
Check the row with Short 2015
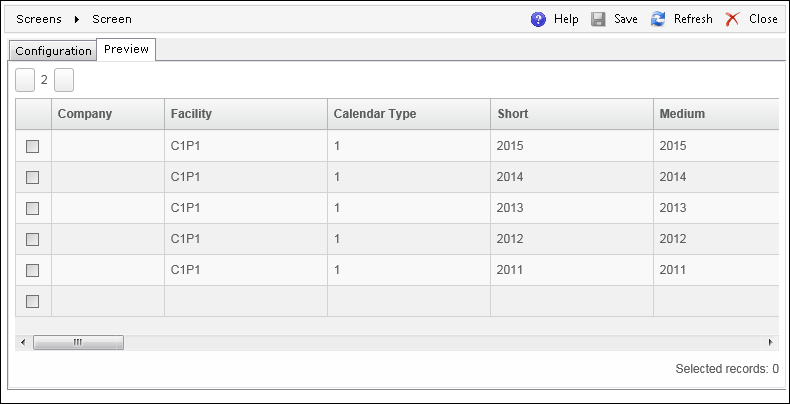(x=32, y=147)
